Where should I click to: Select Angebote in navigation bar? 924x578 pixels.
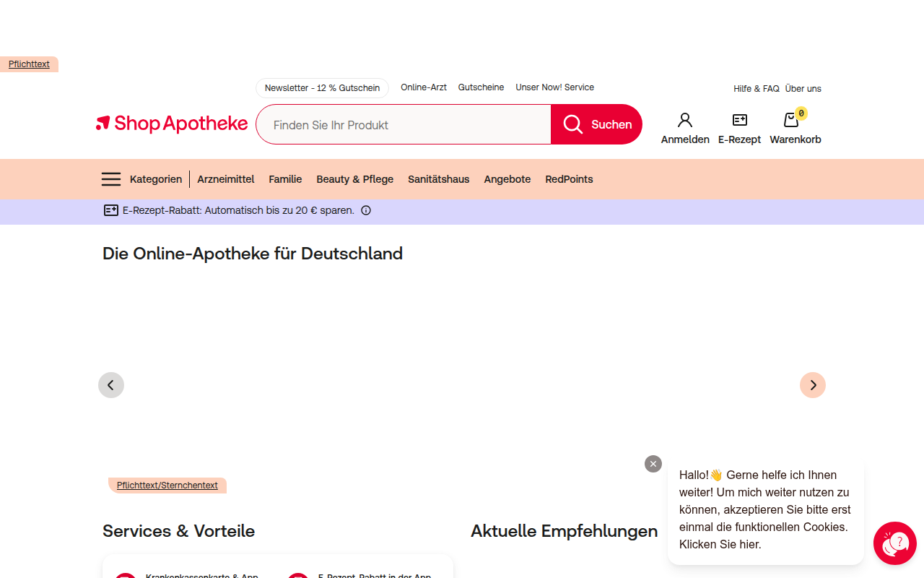[x=507, y=179]
